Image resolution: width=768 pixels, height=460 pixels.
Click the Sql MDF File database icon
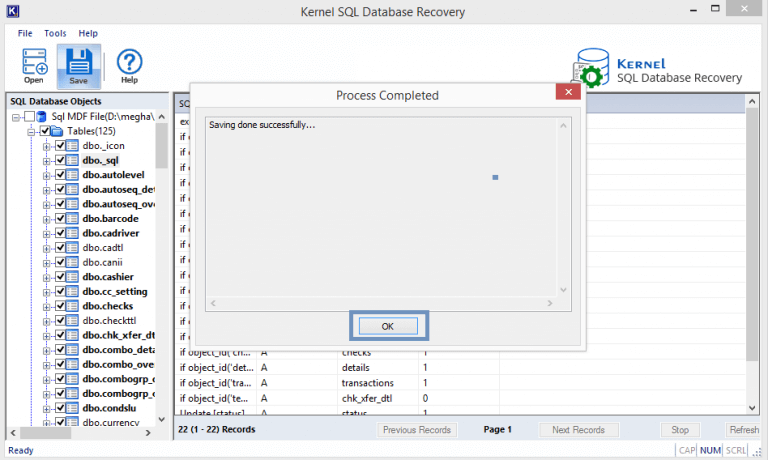pyautogui.click(x=42, y=117)
